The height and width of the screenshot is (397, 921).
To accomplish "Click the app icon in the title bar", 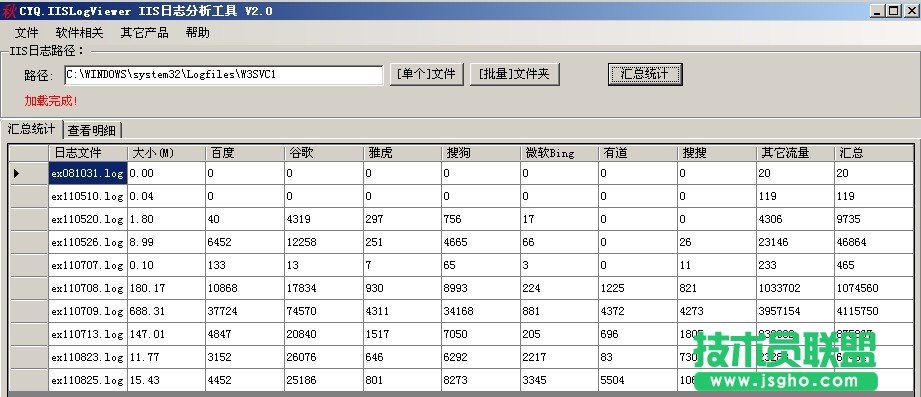I will click(8, 10).
